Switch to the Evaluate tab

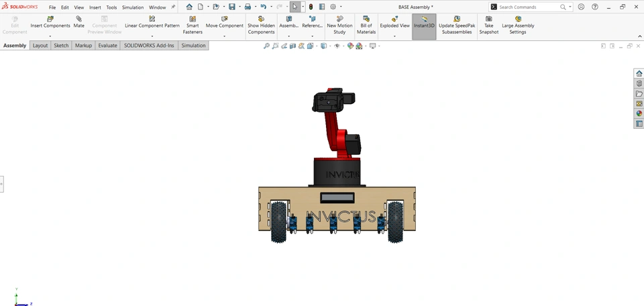click(x=107, y=46)
